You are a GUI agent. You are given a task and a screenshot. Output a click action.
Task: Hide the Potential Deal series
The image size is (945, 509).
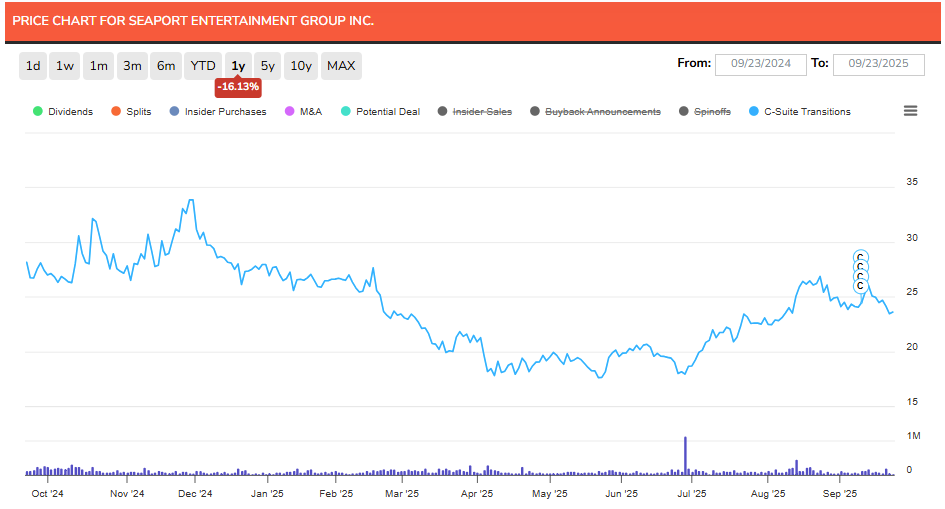click(380, 111)
